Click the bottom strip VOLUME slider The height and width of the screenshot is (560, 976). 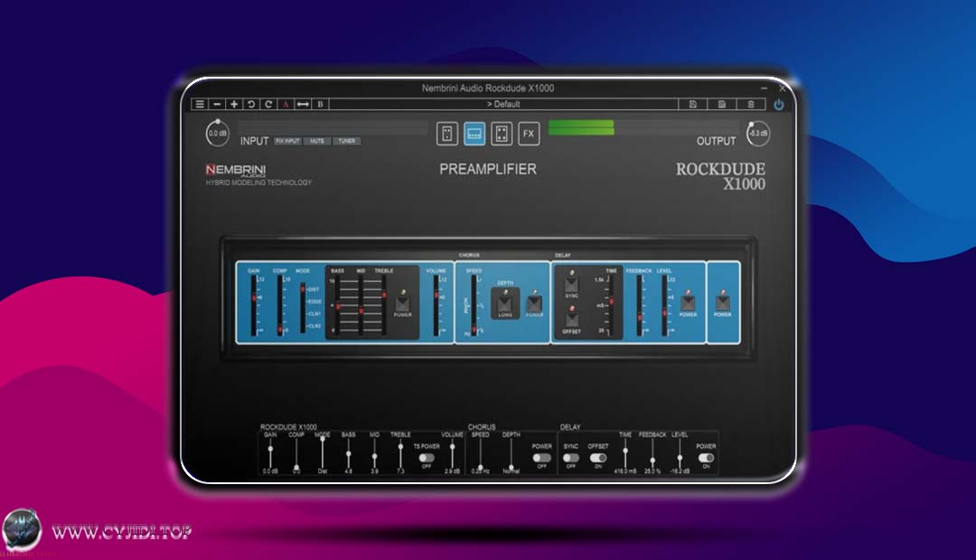[453, 454]
